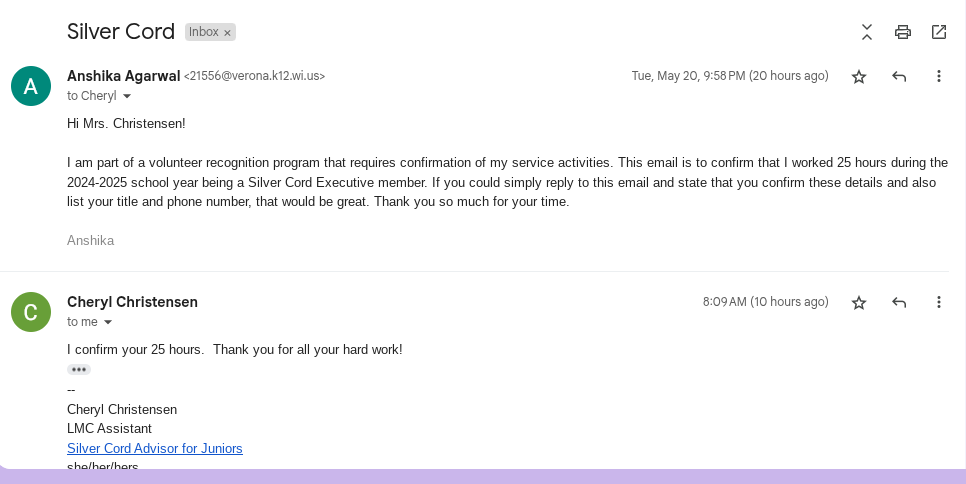Reply to Cheryl Christensen's message

pos(899,302)
